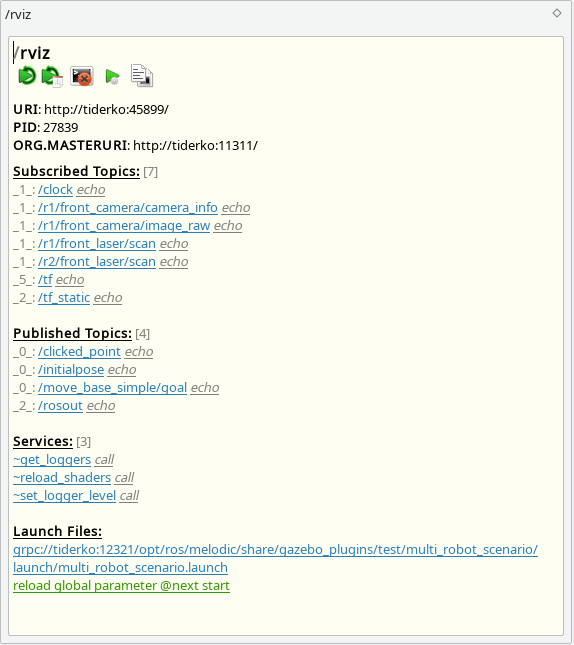Call the ~set_logger_level service
This screenshot has width=574, height=645.
click(129, 496)
